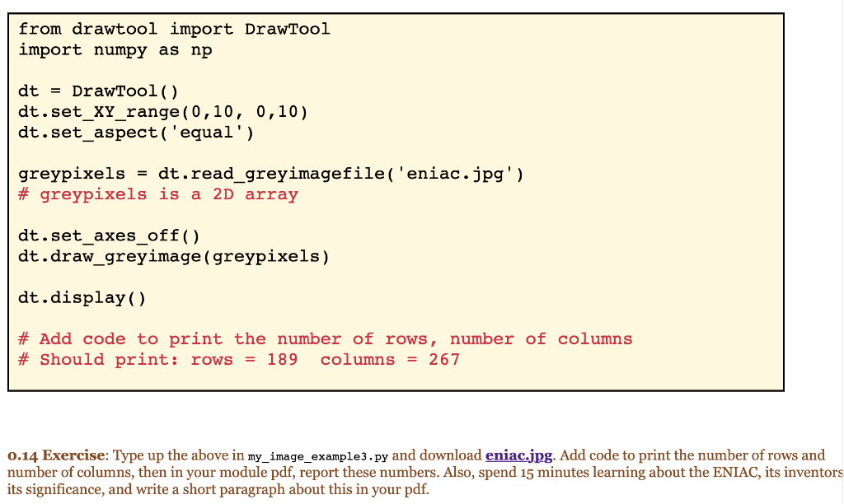Select the rows and columns comment
Image resolution: width=844 pixels, height=504 pixels.
pos(325,338)
